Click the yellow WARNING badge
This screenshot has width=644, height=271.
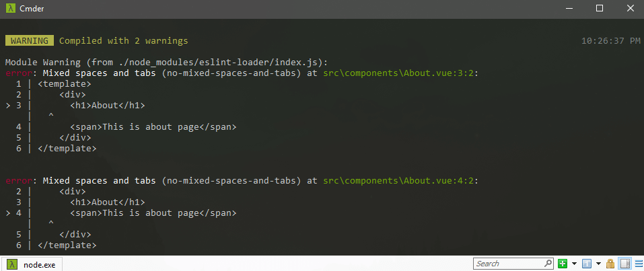pyautogui.click(x=30, y=40)
